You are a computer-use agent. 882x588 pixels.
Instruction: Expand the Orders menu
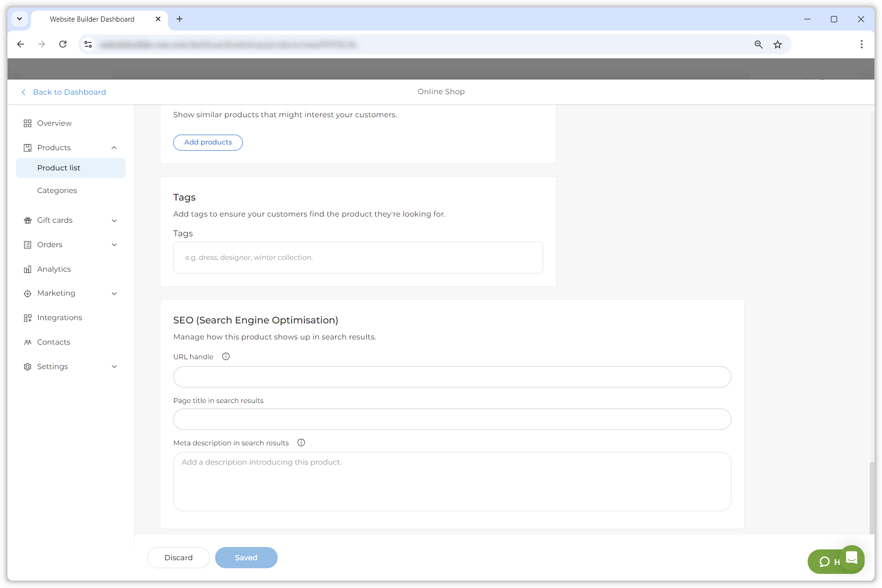tap(114, 245)
